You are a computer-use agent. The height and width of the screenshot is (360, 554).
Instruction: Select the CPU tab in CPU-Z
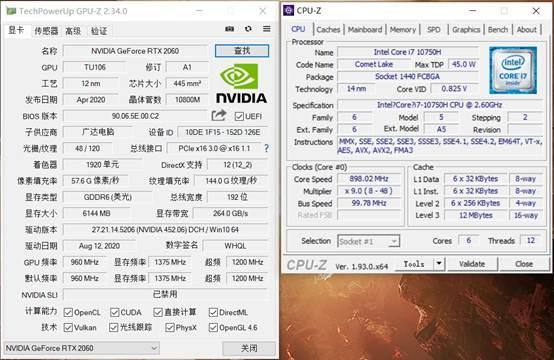[299, 29]
